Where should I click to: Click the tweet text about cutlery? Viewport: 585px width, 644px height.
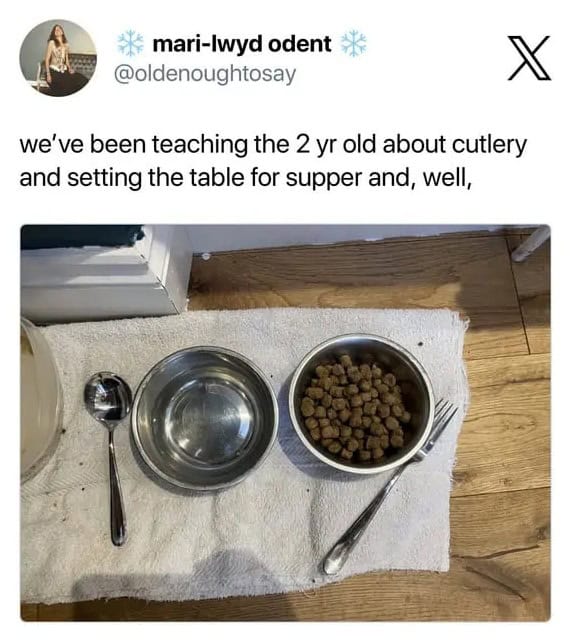point(273,161)
